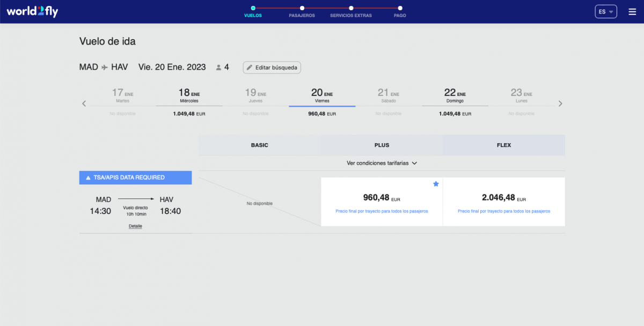Click the passenger count icon
Image resolution: width=644 pixels, height=326 pixels.
[218, 68]
